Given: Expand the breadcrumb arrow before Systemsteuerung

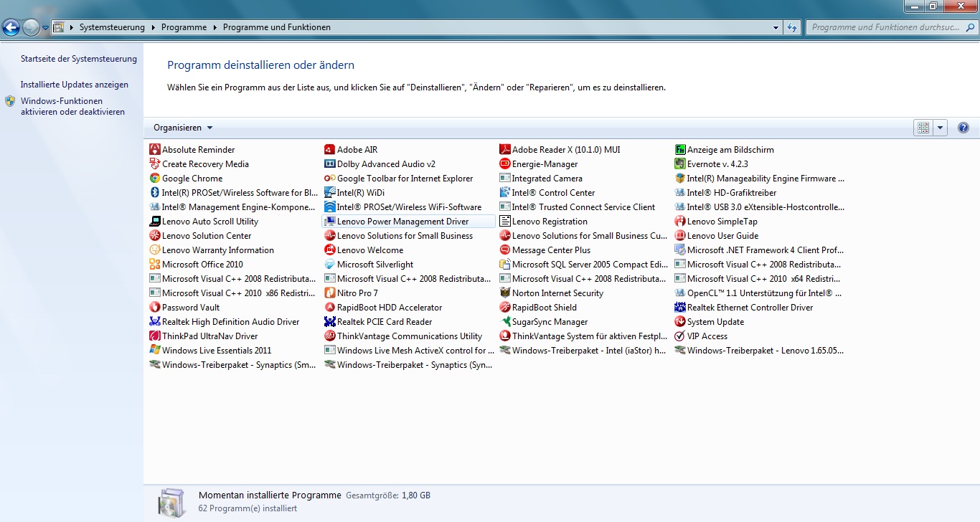Looking at the screenshot, I should click(x=70, y=27).
